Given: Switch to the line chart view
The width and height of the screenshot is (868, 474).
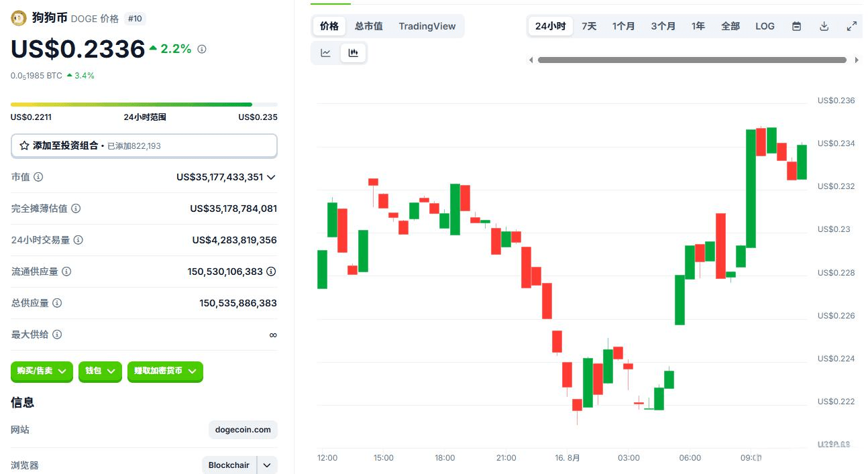Looking at the screenshot, I should pyautogui.click(x=326, y=53).
